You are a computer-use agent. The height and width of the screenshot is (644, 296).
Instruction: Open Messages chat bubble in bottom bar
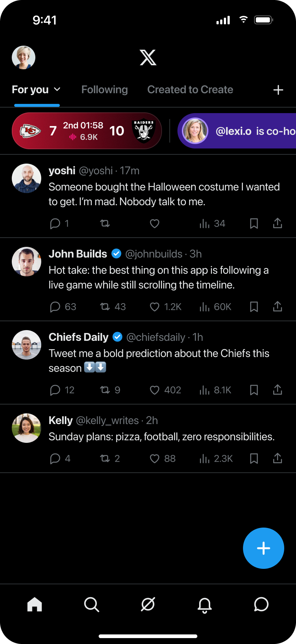261,604
